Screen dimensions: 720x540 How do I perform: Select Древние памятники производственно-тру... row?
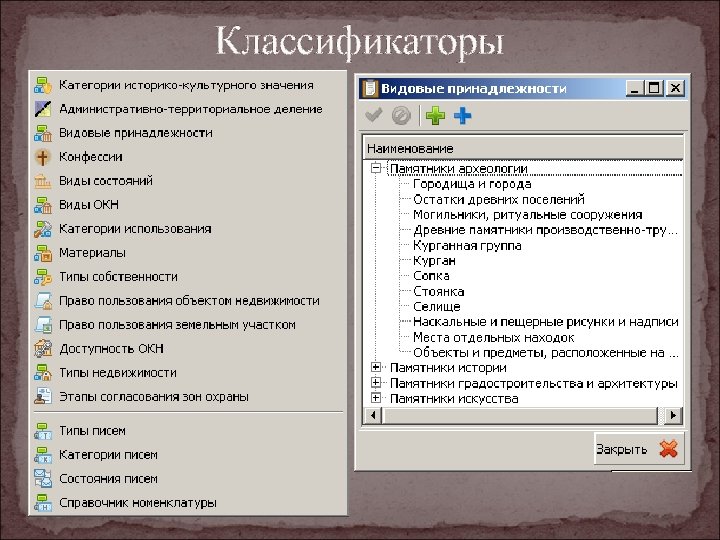pyautogui.click(x=545, y=230)
